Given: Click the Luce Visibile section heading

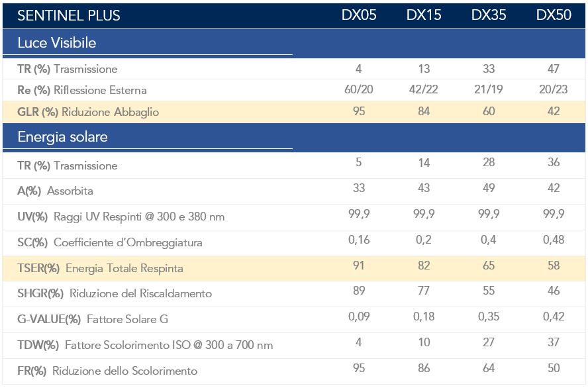Looking at the screenshot, I should [57, 43].
